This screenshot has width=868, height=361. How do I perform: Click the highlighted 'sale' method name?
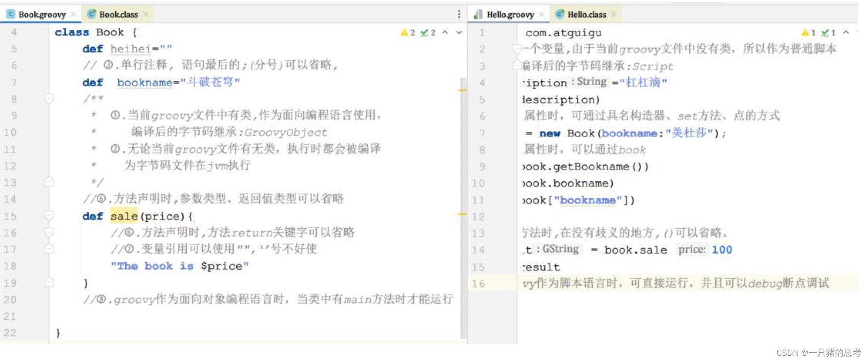coord(124,216)
